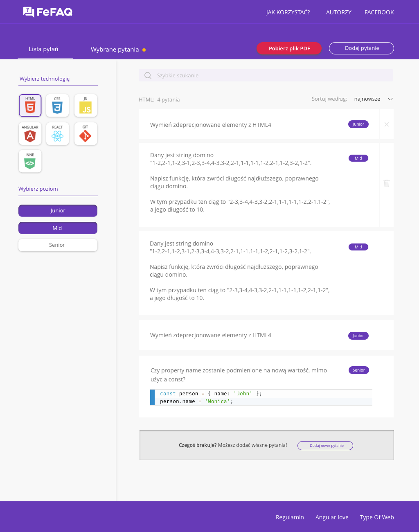Open Autorzy menu item

coord(339,12)
